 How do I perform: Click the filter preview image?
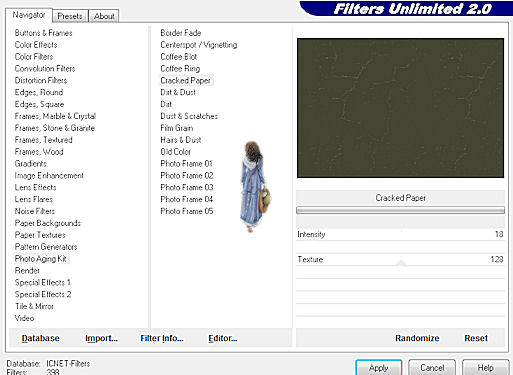(x=400, y=108)
